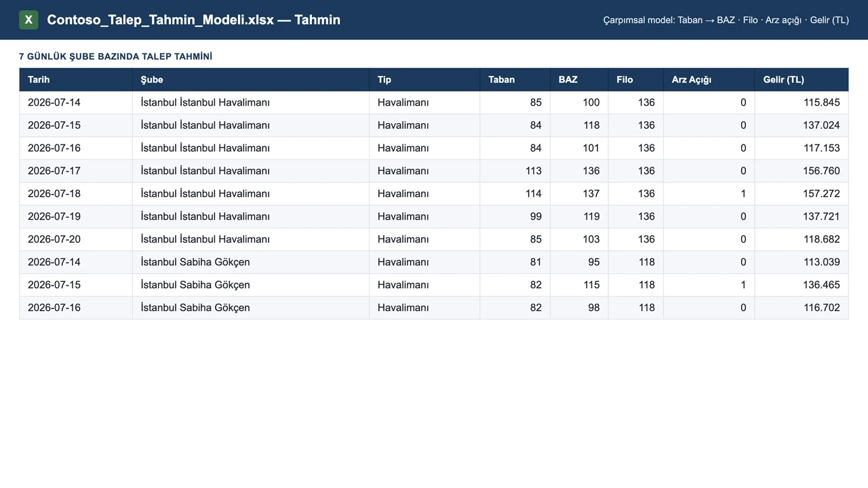868x488 pixels.
Task: Click the 'Çarpımsal model' description text
Action: 726,20
